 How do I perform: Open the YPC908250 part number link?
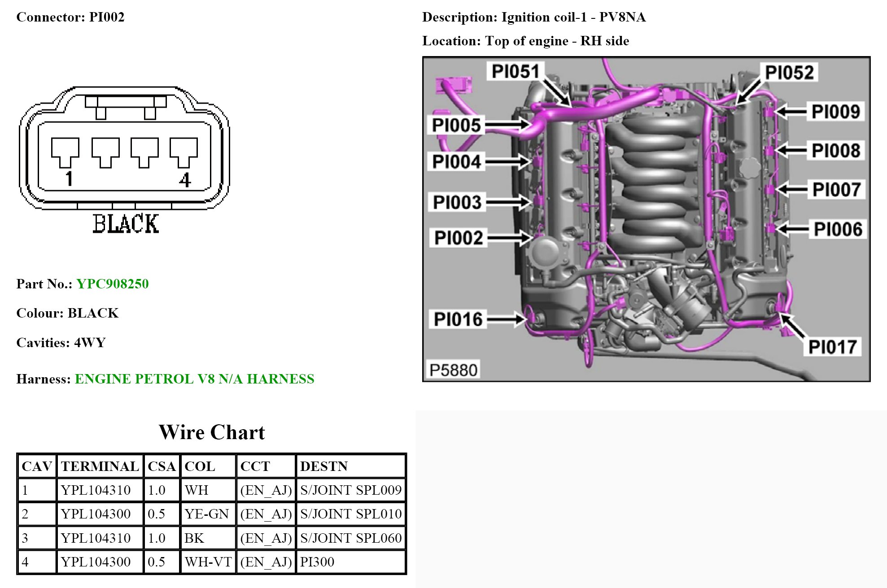point(112,284)
